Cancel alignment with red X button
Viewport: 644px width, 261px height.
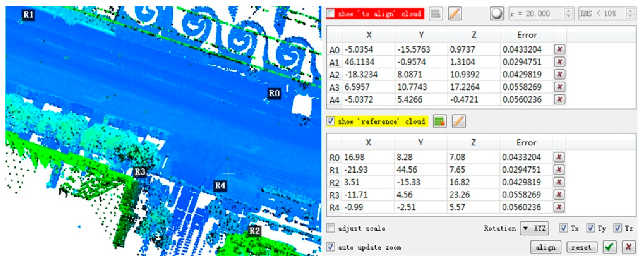(628, 247)
